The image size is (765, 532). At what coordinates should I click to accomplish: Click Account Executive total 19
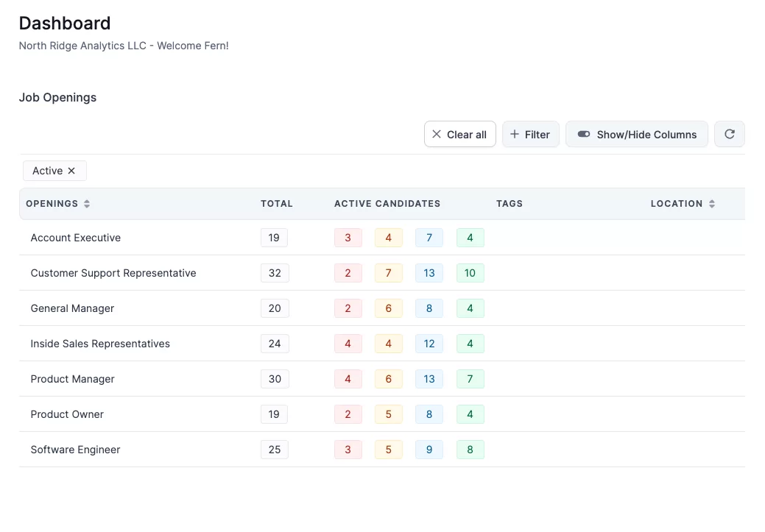[274, 238]
